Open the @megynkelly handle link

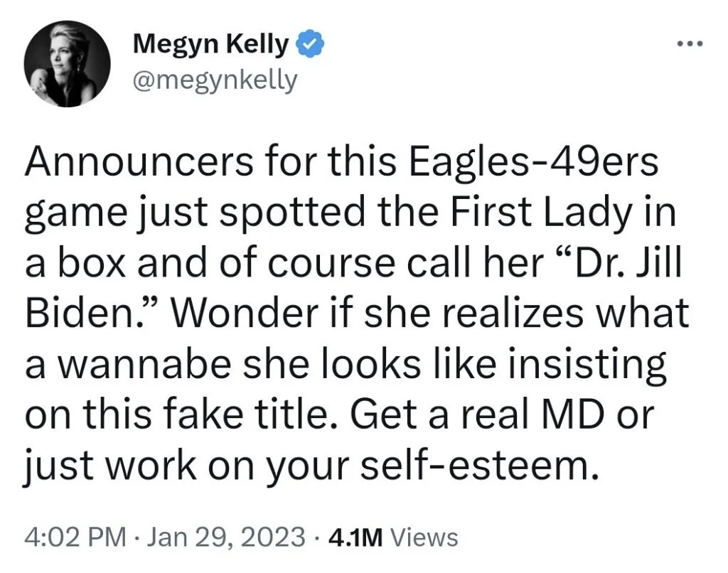(214, 80)
